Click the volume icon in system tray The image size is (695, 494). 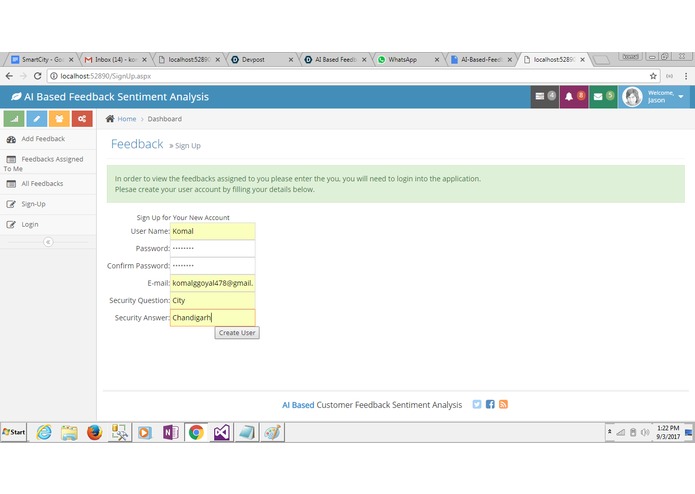(645, 432)
